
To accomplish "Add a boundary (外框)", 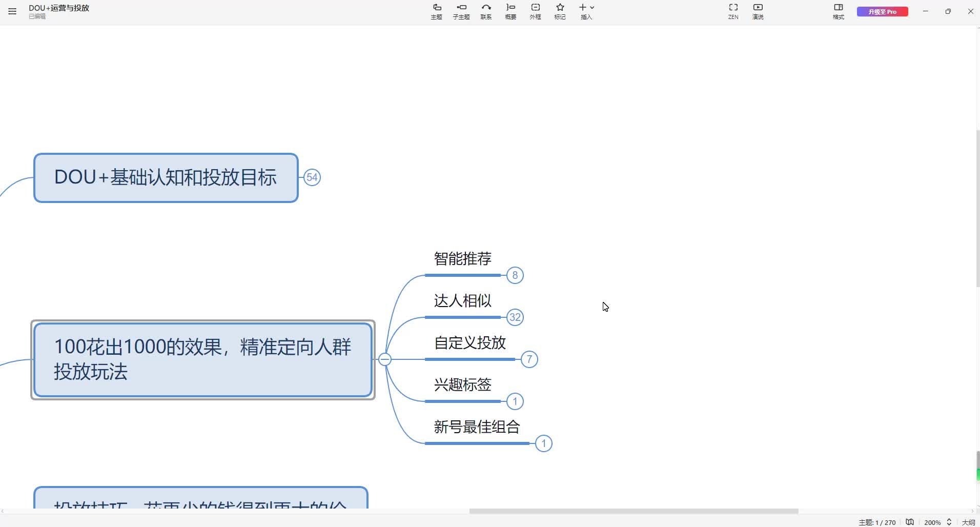I will click(x=535, y=11).
